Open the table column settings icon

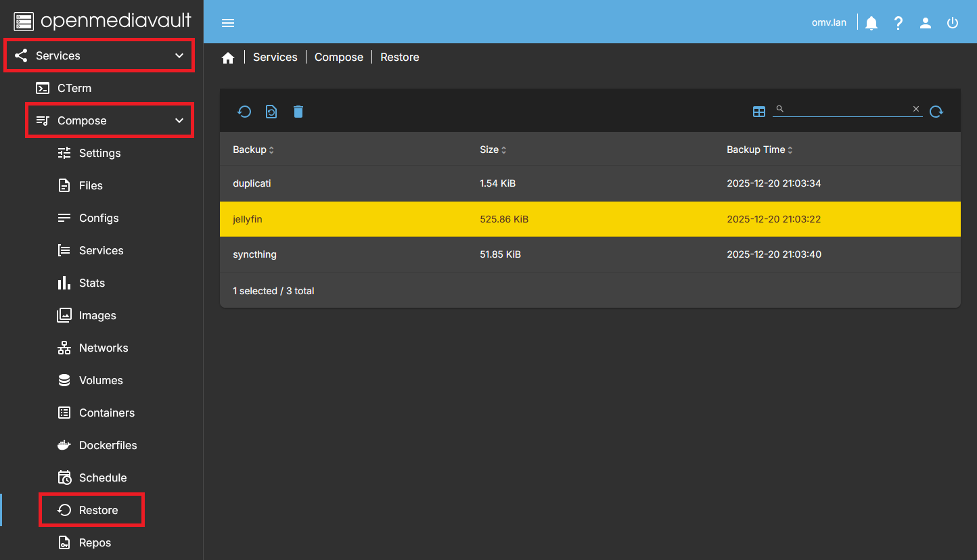759,112
